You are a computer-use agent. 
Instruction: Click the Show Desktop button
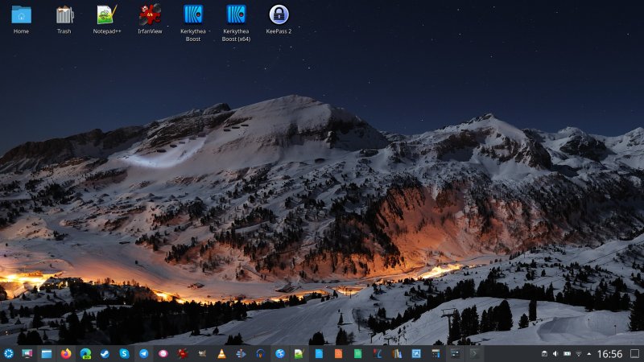click(x=635, y=353)
